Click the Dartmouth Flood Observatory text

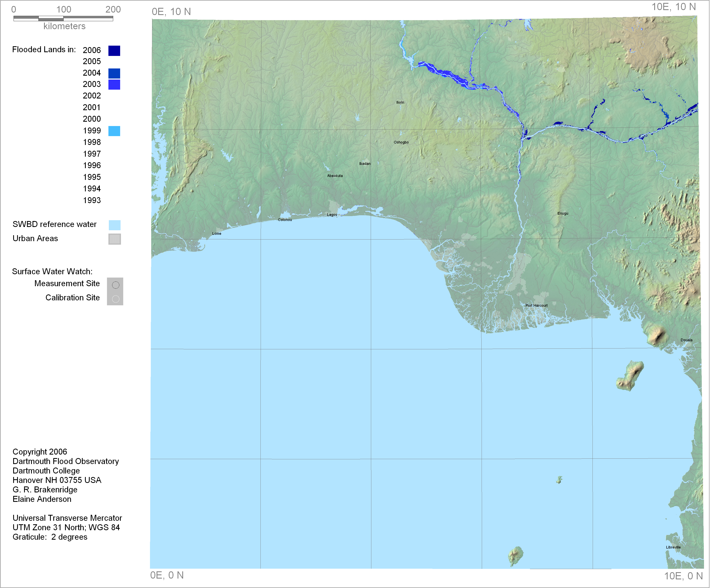point(66,461)
